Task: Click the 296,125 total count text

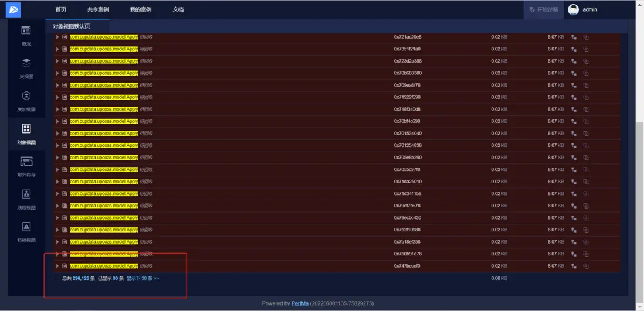Action: tap(81, 278)
